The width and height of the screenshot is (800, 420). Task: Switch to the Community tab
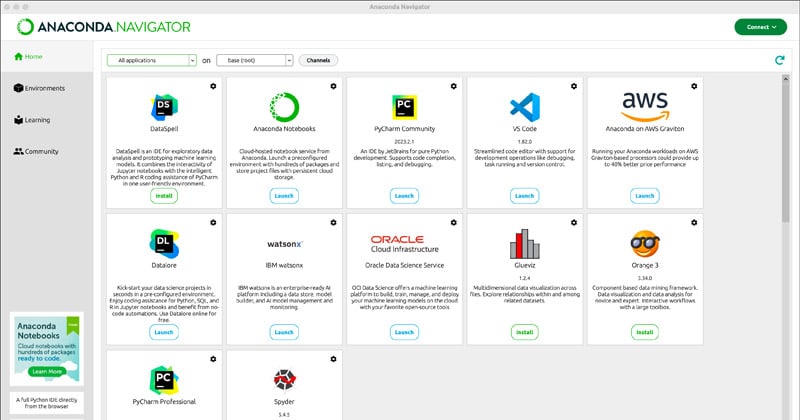click(x=36, y=152)
